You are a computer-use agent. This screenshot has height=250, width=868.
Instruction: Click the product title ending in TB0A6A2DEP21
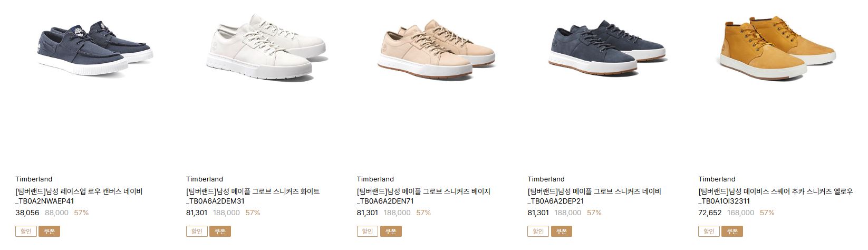[x=594, y=196]
